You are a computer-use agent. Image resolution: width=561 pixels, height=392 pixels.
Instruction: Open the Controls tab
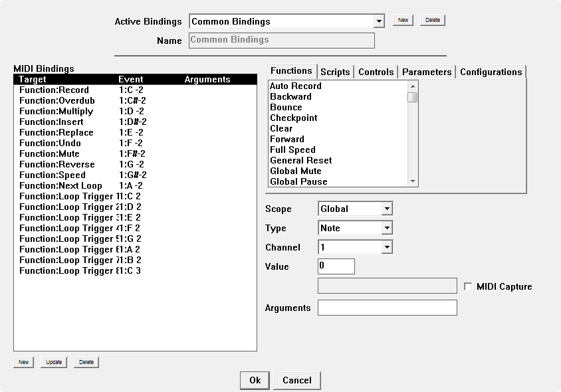376,72
